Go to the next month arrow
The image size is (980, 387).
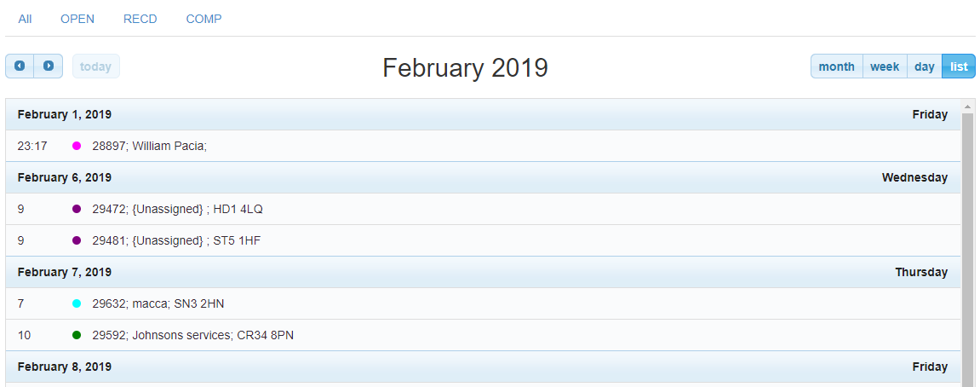(49, 66)
